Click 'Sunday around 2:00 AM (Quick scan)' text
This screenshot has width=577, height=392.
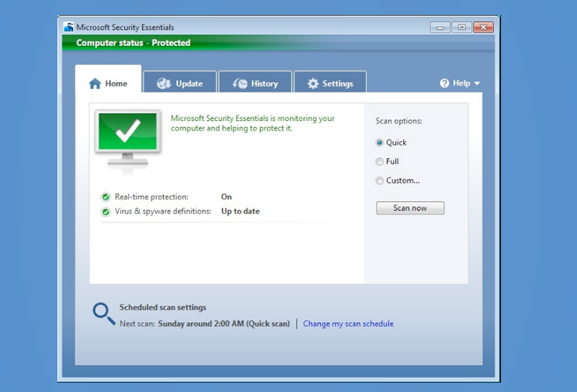point(224,324)
